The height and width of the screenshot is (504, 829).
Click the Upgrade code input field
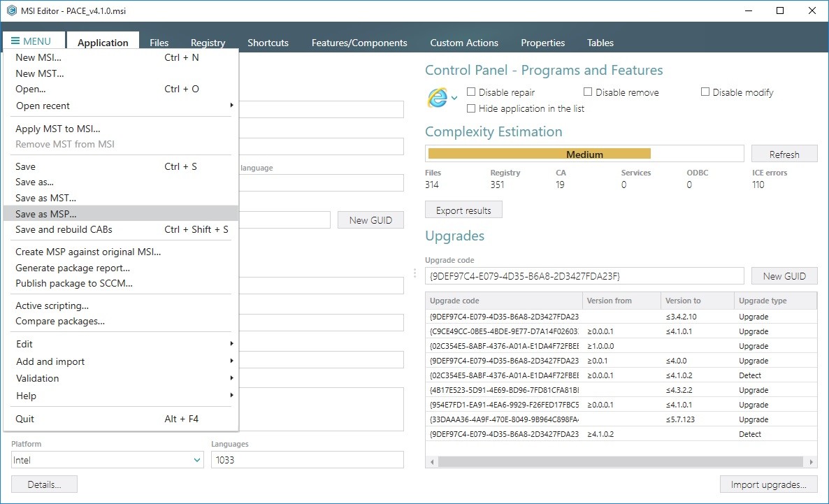(x=584, y=275)
